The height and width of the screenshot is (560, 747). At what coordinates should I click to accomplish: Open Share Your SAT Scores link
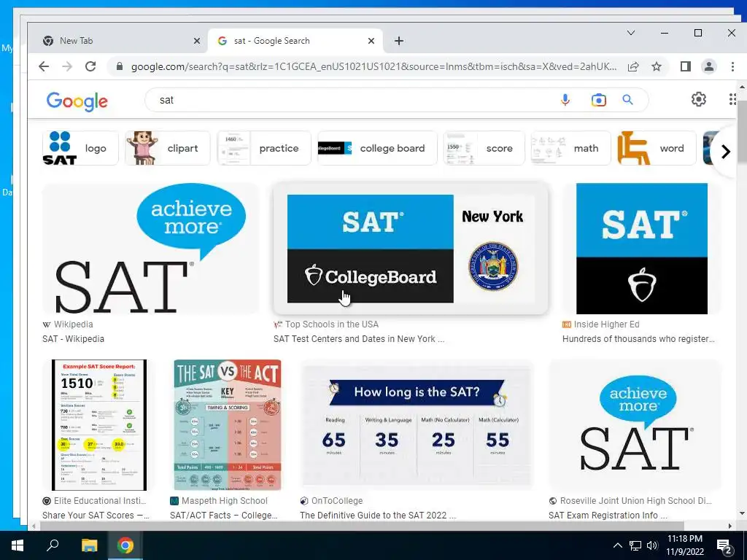[96, 516]
